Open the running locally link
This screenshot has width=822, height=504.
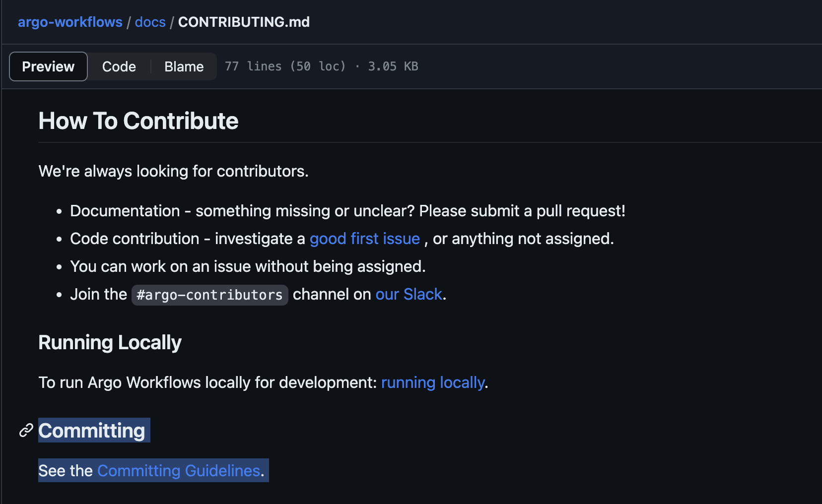click(x=433, y=382)
